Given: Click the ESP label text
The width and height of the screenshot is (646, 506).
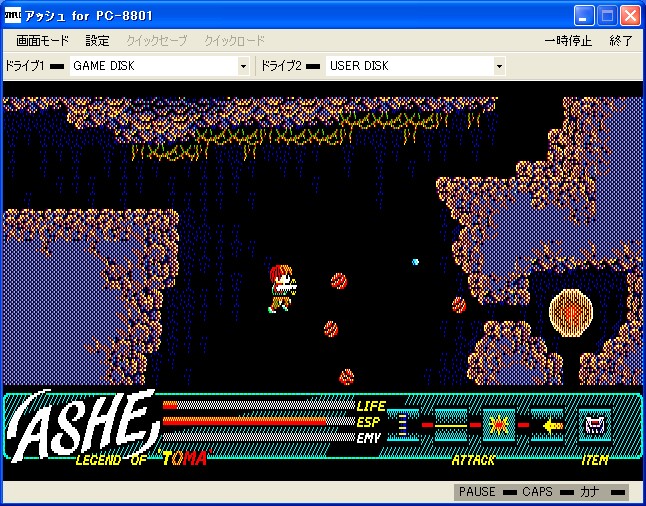Looking at the screenshot, I should click(368, 422).
